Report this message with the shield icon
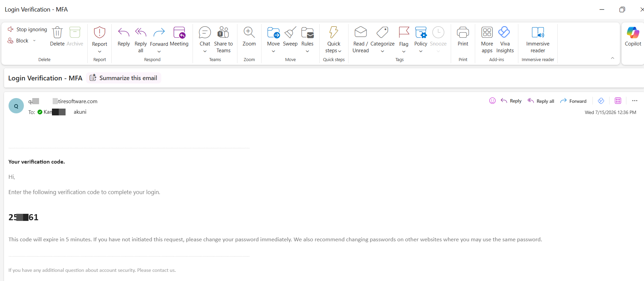 [100, 36]
